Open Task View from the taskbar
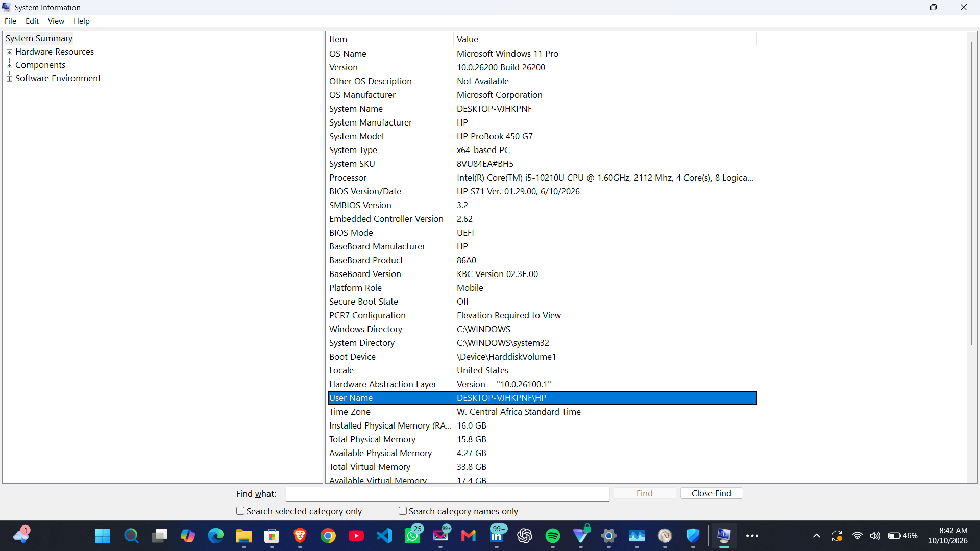The height and width of the screenshot is (551, 980). [x=160, y=536]
